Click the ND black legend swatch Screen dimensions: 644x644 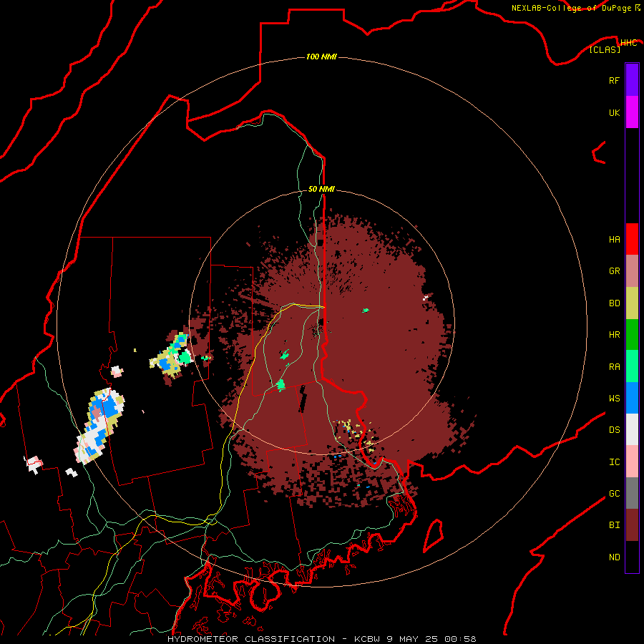[632, 557]
